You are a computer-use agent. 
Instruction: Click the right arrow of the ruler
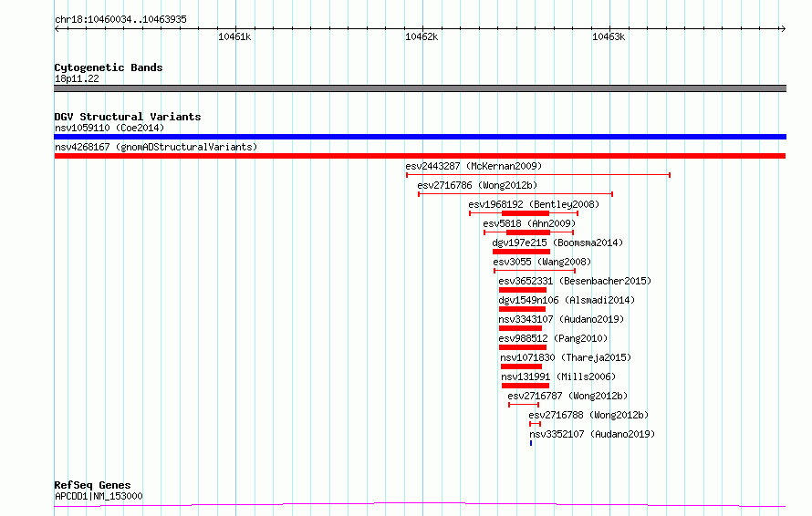click(x=783, y=28)
